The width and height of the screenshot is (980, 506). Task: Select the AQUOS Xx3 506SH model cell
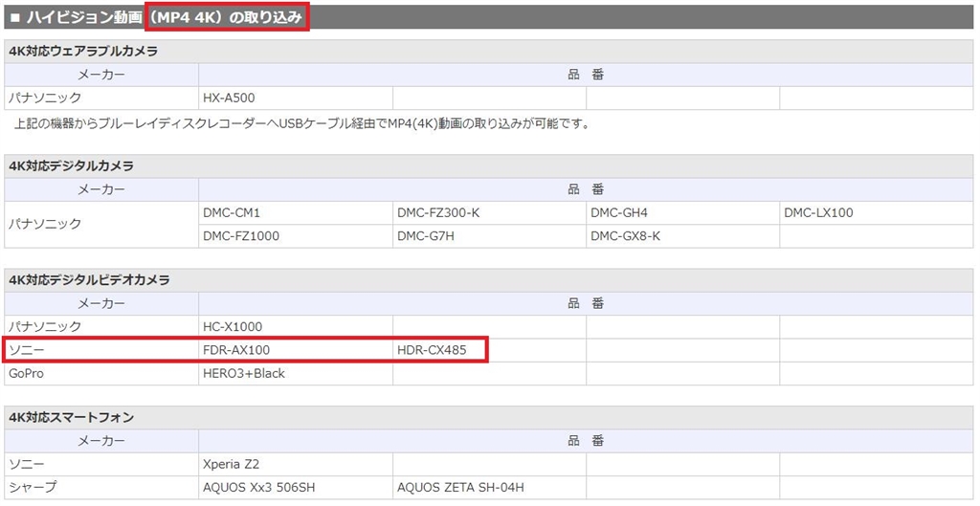tap(296, 487)
